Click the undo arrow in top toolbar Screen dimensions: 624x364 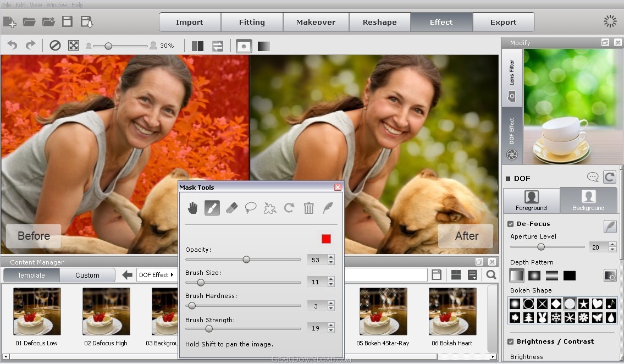pyautogui.click(x=12, y=46)
